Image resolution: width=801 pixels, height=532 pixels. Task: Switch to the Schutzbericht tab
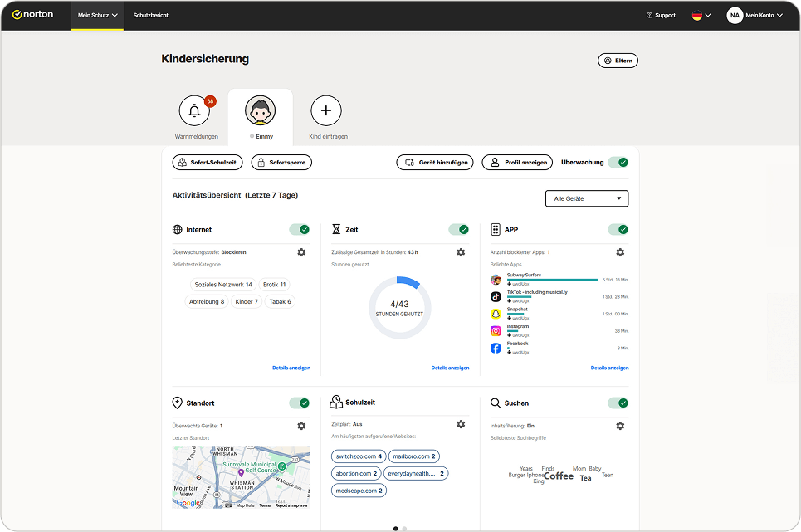pos(151,15)
